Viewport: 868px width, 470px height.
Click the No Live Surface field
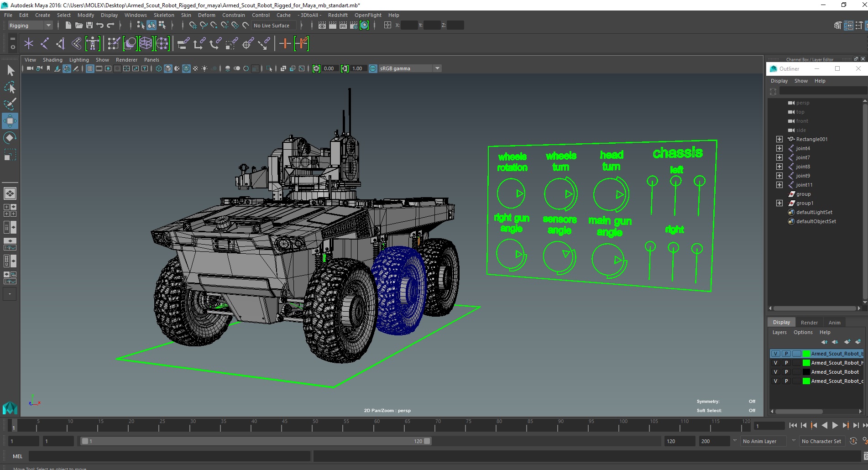click(x=273, y=26)
